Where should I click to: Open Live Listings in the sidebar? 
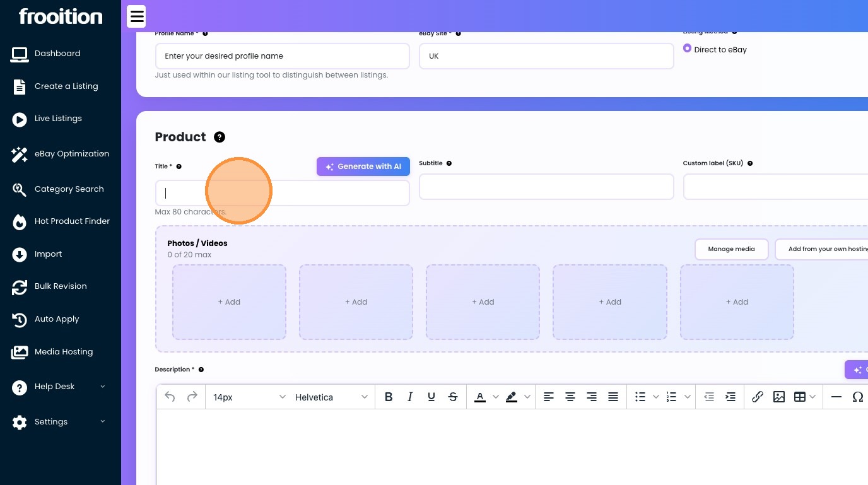(x=58, y=119)
